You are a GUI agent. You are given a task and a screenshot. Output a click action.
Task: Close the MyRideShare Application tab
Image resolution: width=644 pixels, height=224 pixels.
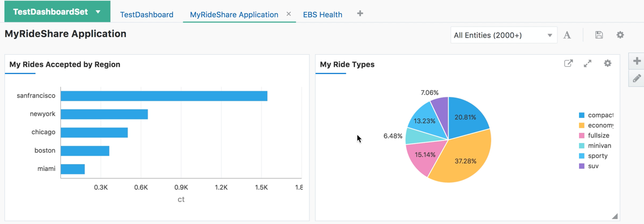pos(288,14)
